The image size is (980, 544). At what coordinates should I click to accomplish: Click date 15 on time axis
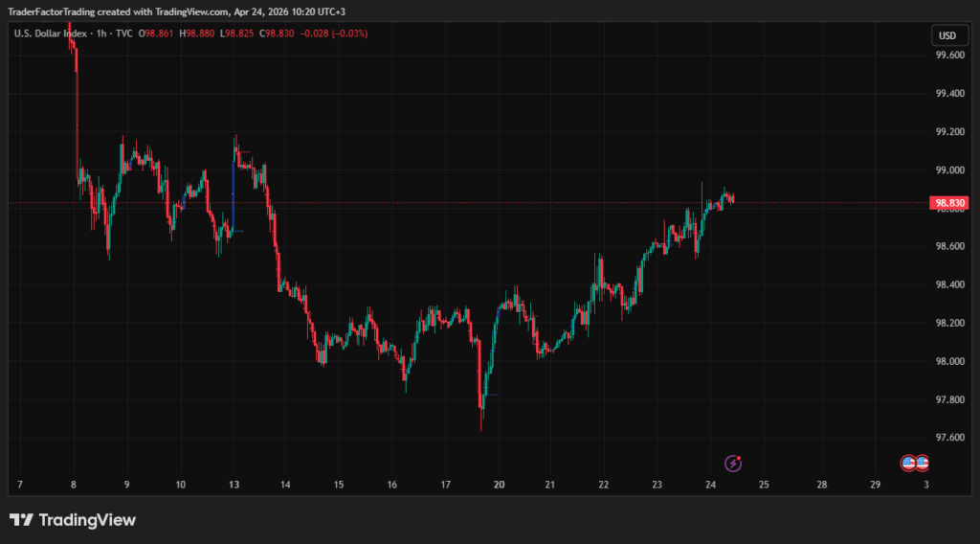[339, 485]
